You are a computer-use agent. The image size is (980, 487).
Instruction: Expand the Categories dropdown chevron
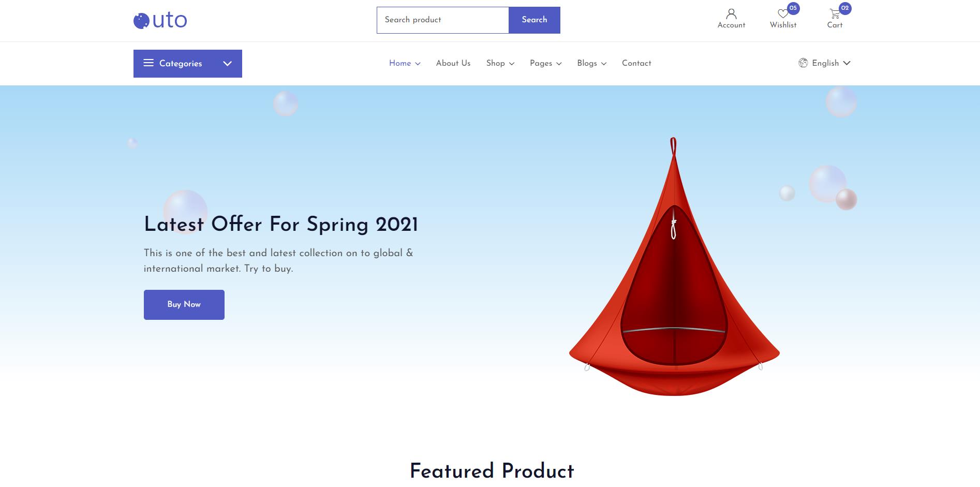coord(227,63)
